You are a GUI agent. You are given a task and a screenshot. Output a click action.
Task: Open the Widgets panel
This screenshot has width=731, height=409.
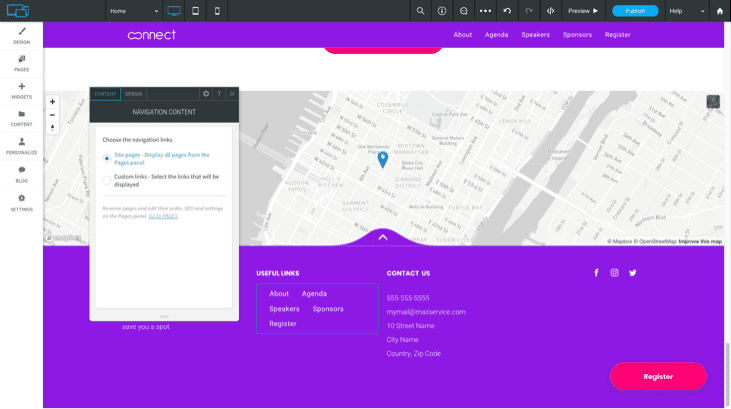coord(21,91)
